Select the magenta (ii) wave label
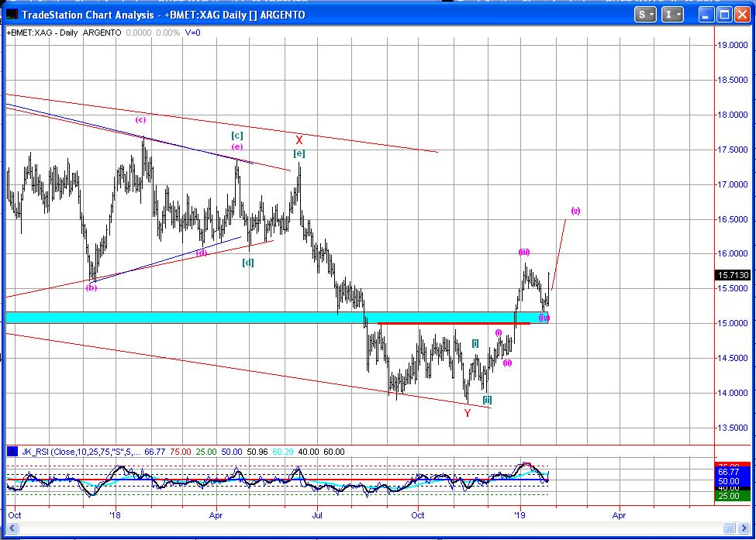 [x=507, y=363]
